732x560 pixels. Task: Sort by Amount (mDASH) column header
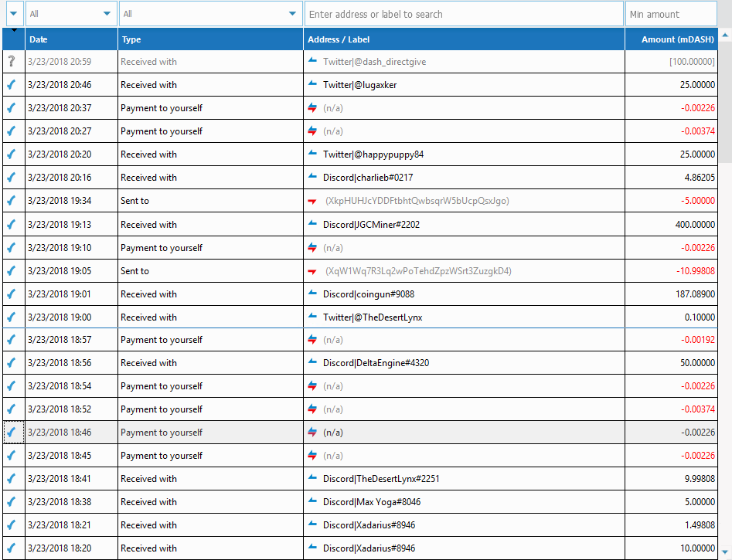[671, 39]
